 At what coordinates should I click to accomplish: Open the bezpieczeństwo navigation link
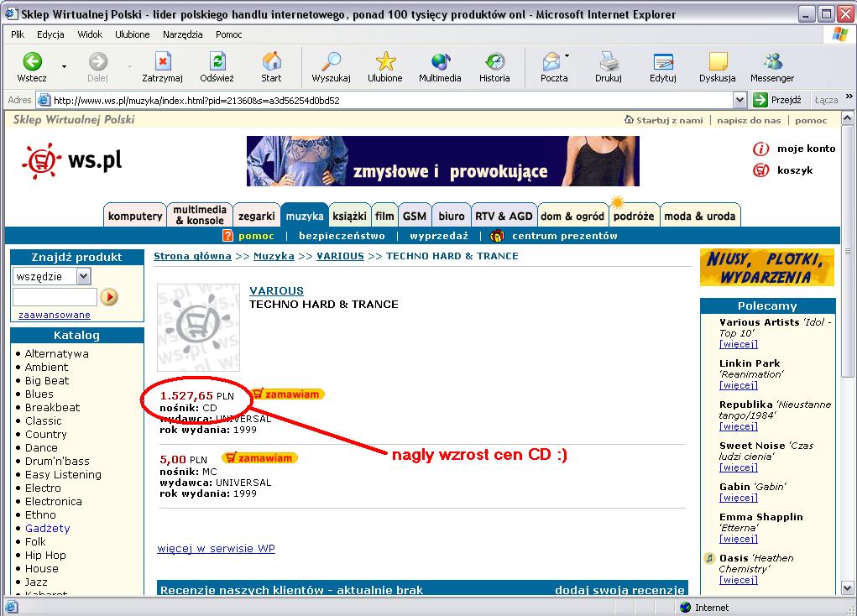tap(342, 236)
